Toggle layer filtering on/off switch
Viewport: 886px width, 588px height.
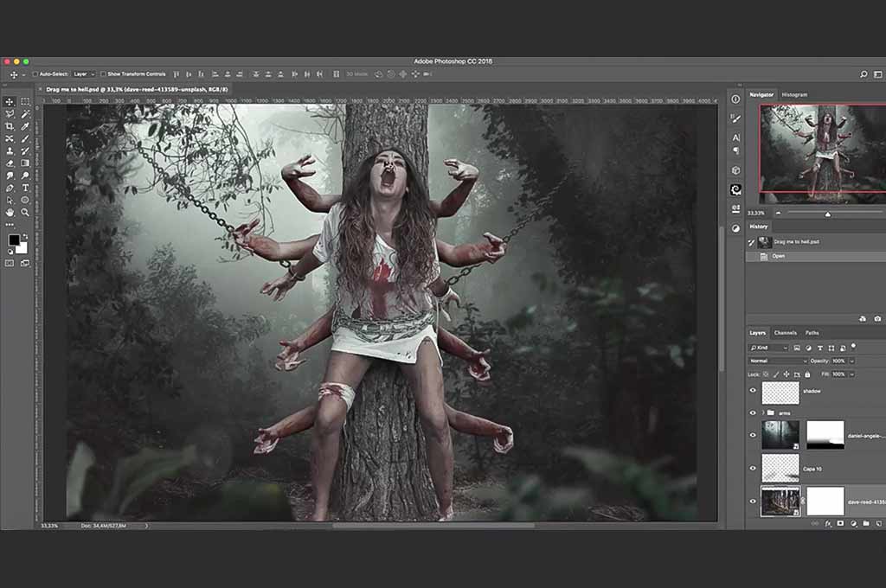click(853, 346)
